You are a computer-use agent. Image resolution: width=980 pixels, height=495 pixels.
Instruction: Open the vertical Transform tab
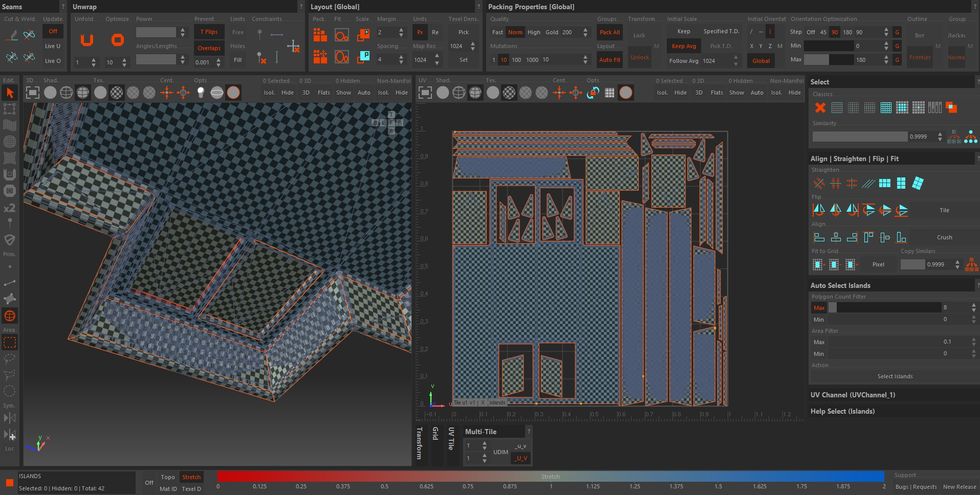click(x=420, y=443)
